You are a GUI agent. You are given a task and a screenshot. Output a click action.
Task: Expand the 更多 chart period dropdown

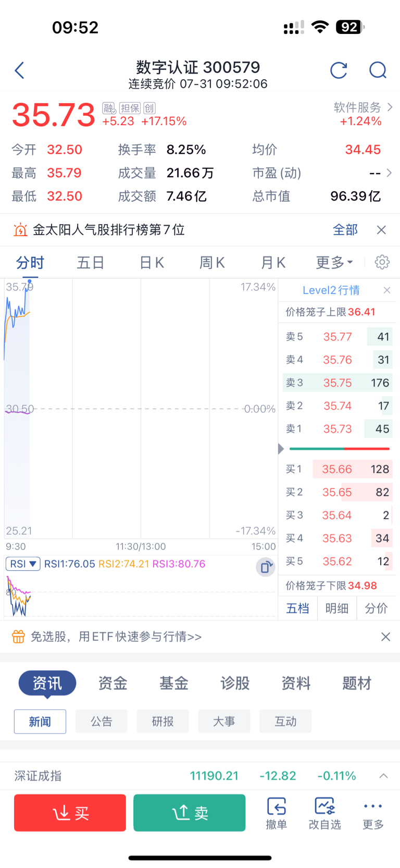[x=334, y=262]
